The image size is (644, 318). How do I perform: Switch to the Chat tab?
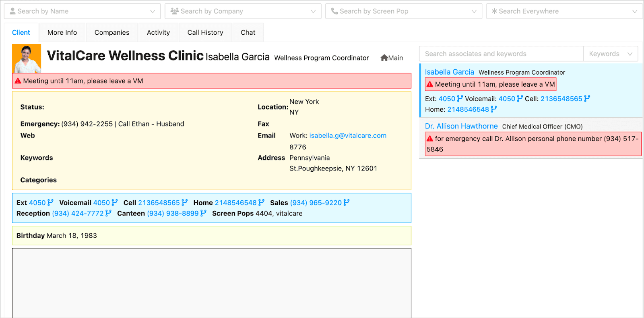pos(248,33)
